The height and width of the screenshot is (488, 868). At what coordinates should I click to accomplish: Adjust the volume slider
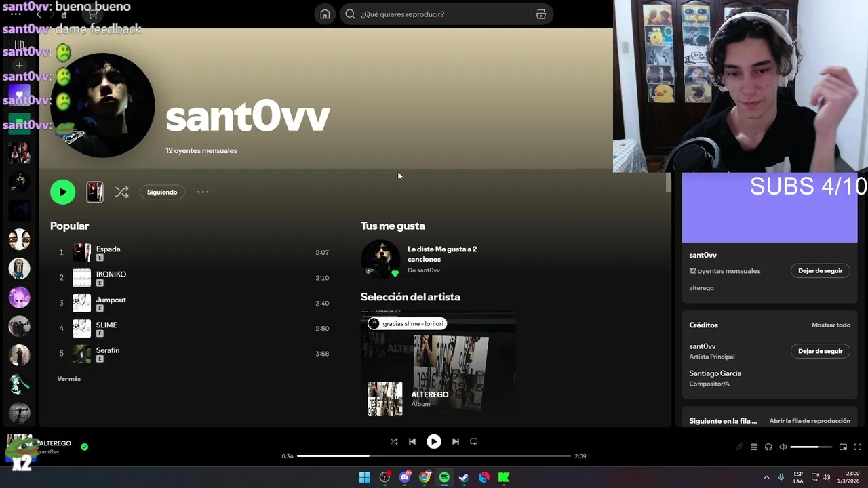coord(811,447)
